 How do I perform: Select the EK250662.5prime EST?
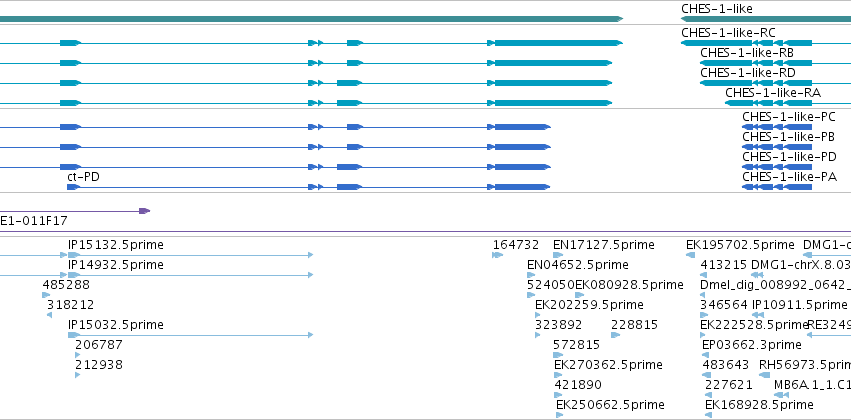point(610,405)
